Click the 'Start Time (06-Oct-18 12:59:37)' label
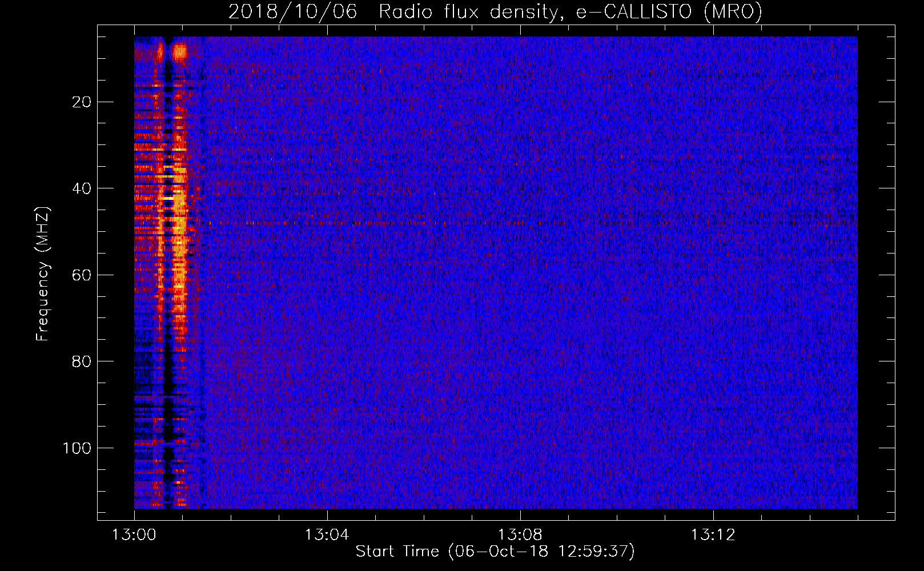This screenshot has height=571, width=924. [x=495, y=552]
